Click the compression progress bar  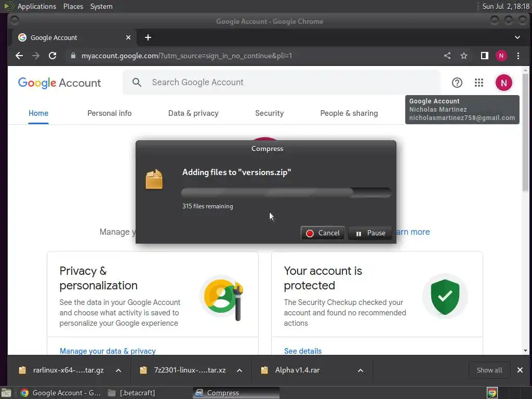pos(286,193)
